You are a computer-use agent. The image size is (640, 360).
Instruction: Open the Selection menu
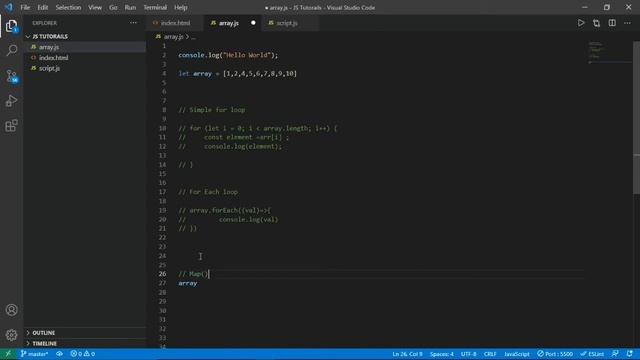pos(68,7)
